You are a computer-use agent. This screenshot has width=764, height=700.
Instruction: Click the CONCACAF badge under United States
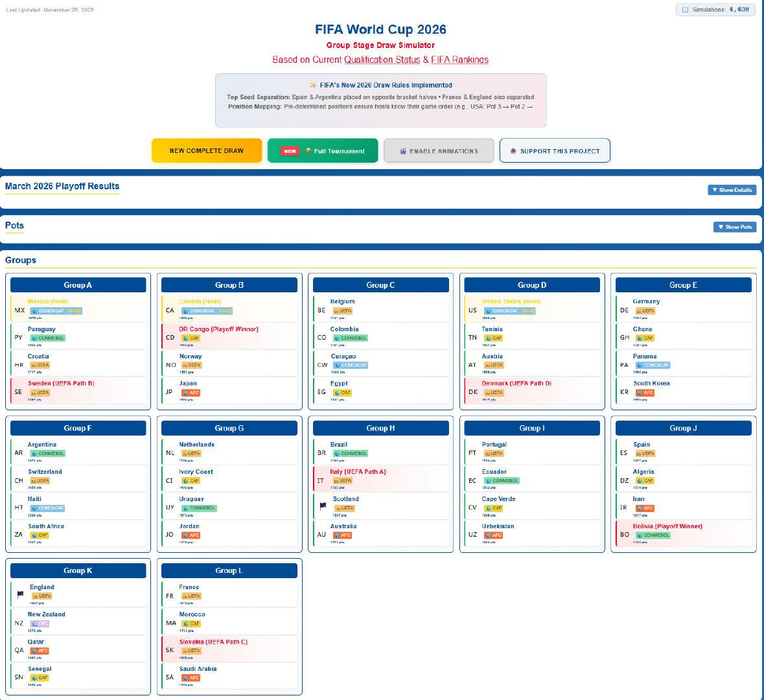510,310
